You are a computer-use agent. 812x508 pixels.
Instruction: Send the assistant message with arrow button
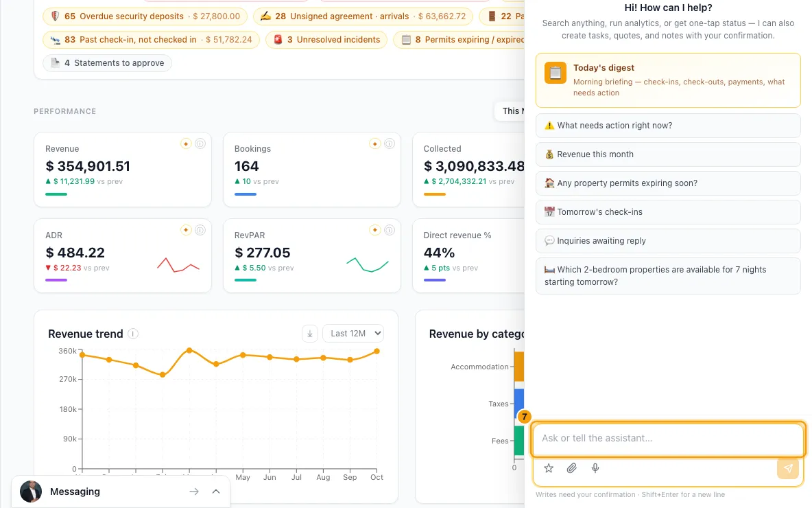[x=788, y=468]
